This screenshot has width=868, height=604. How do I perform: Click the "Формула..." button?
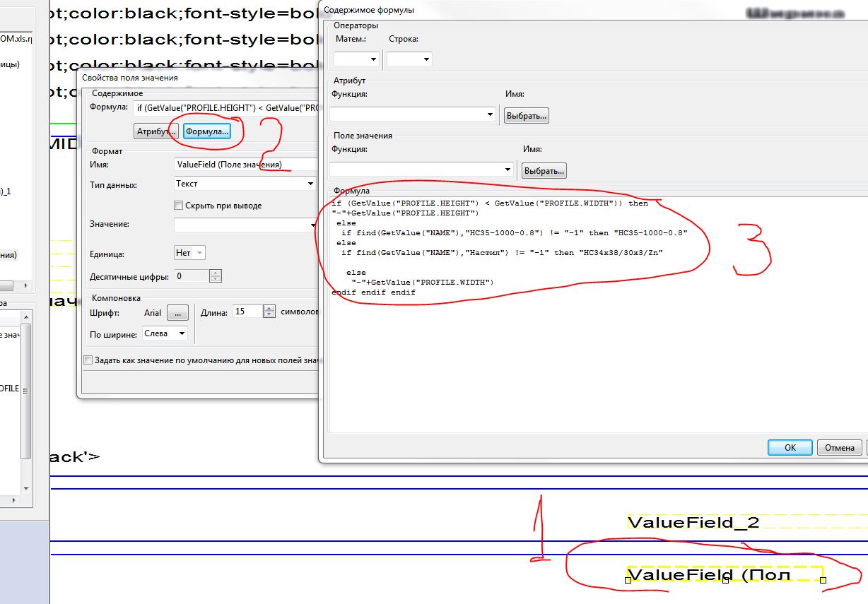207,131
